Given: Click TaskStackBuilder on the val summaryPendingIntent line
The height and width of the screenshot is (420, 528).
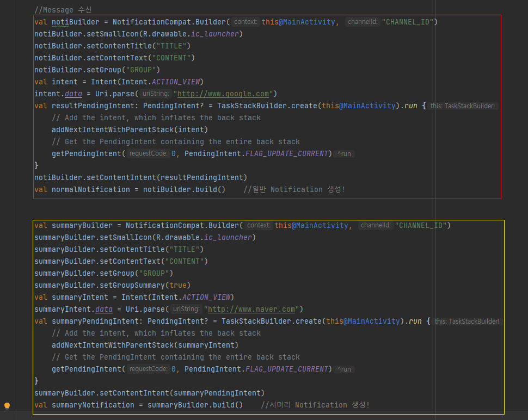Looking at the screenshot, I should [256, 322].
